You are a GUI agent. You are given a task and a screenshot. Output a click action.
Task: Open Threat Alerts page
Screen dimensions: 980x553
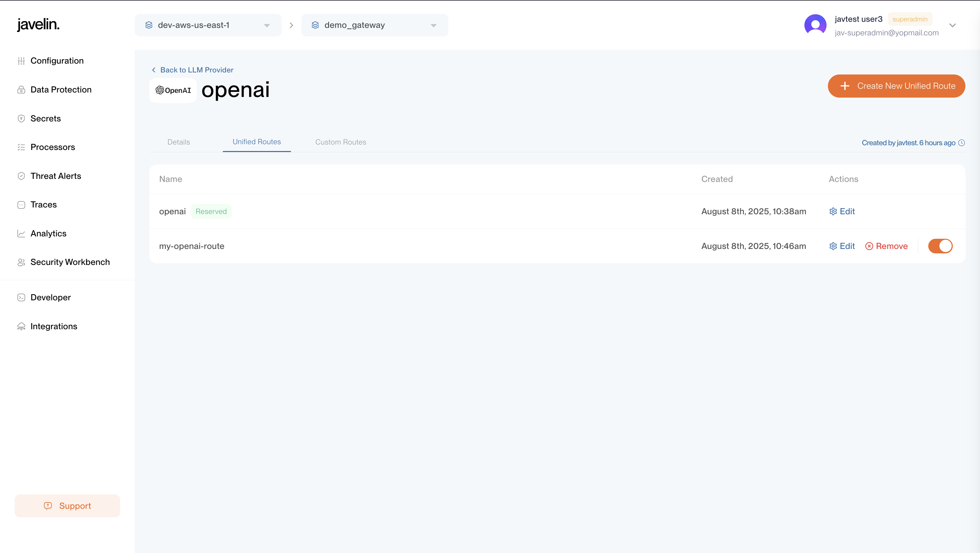pyautogui.click(x=56, y=176)
